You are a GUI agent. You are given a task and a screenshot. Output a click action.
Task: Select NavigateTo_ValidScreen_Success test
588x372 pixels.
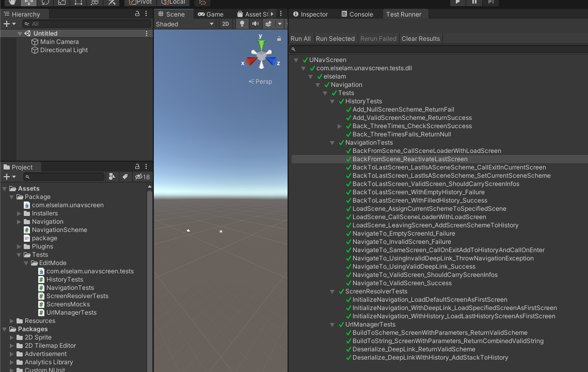pos(402,283)
